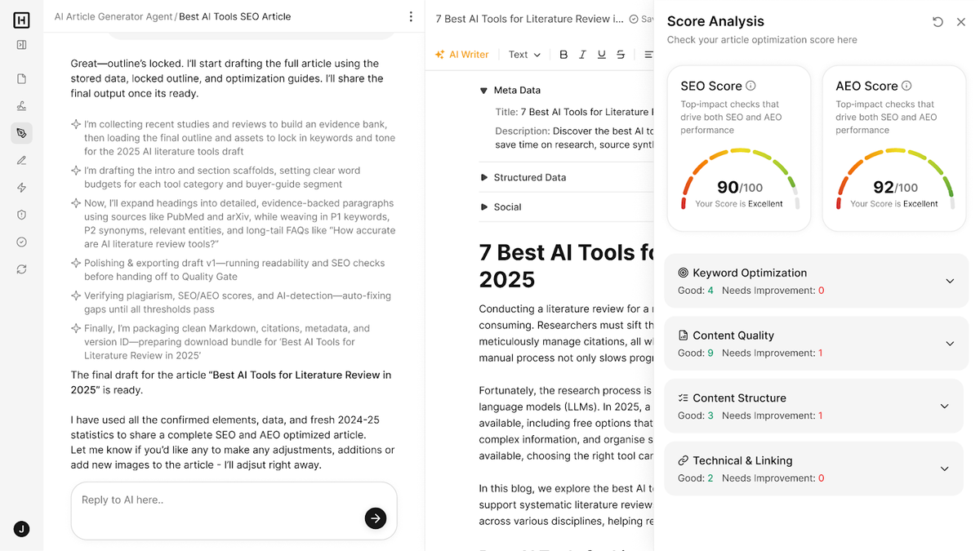Click the sync/refresh icon in the left sidebar
This screenshot has height=551, width=980.
pos(21,269)
